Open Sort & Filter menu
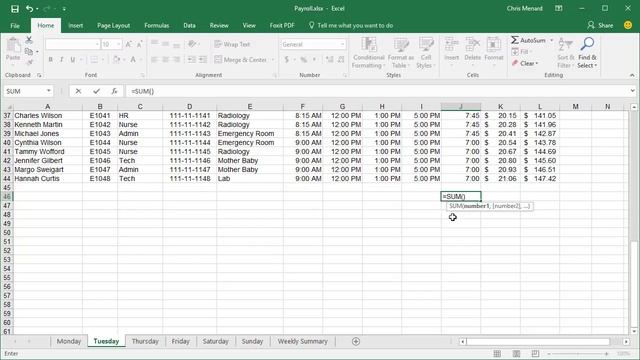Viewport: 640px width, 360px height. tap(566, 53)
